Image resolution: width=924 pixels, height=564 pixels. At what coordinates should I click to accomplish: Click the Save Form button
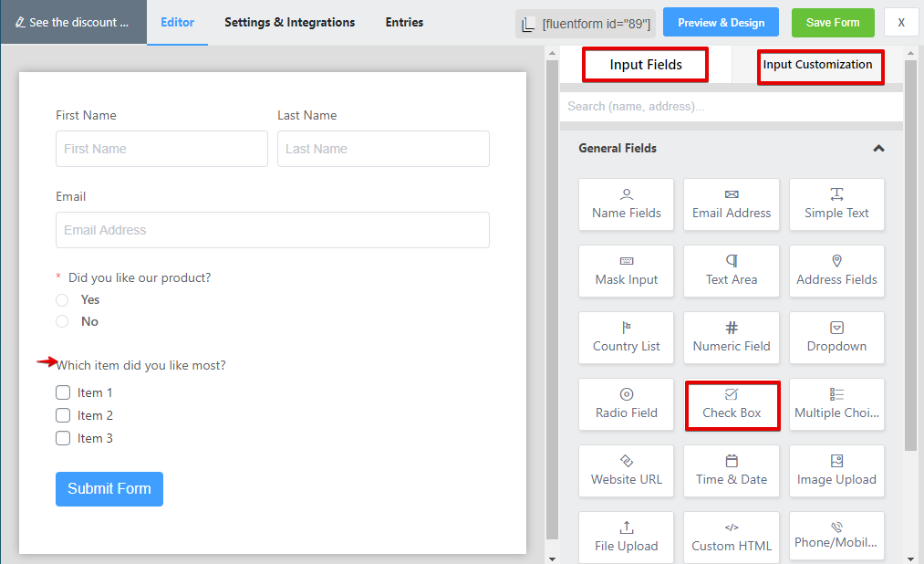(833, 23)
